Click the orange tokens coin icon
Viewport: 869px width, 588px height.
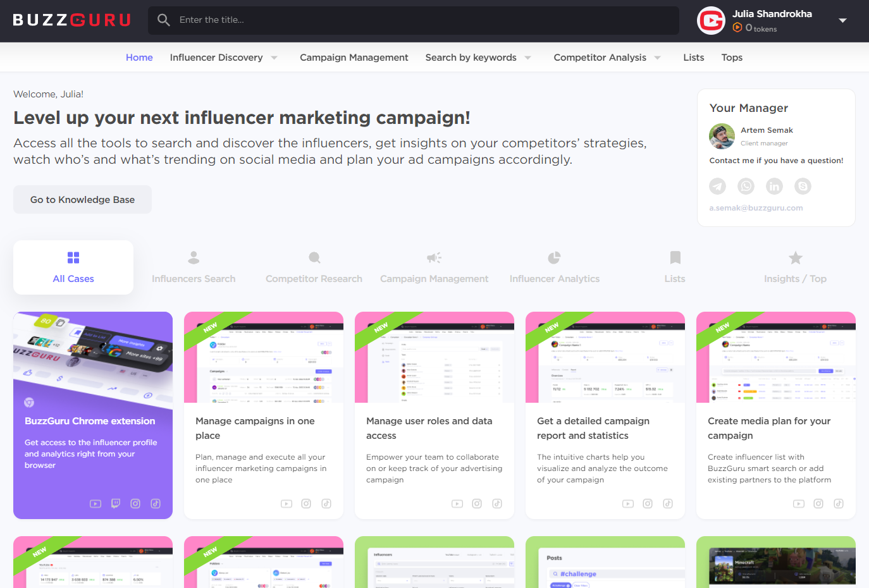point(737,28)
